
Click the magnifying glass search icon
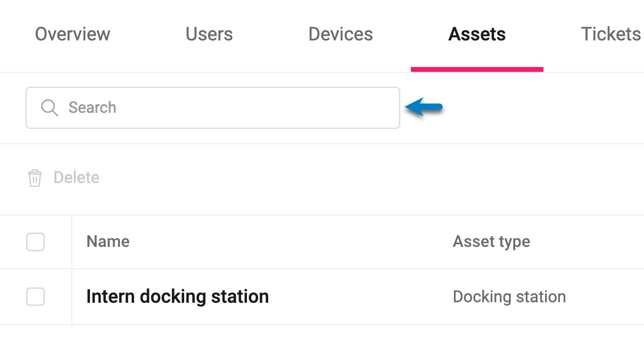click(x=49, y=108)
